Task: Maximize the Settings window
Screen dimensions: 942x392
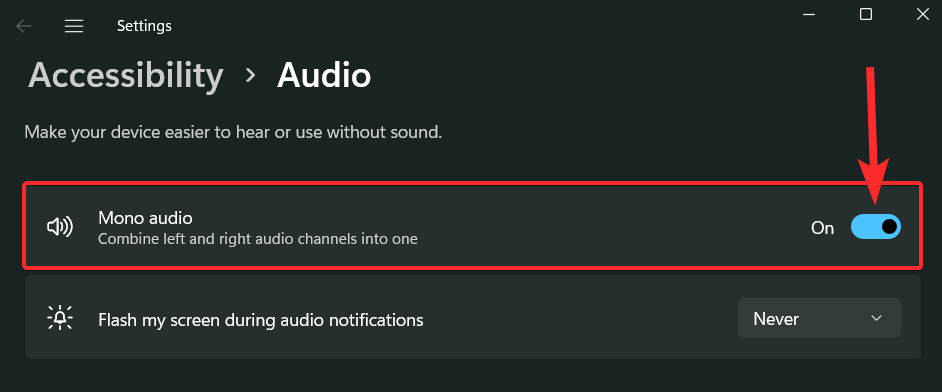Action: point(866,14)
